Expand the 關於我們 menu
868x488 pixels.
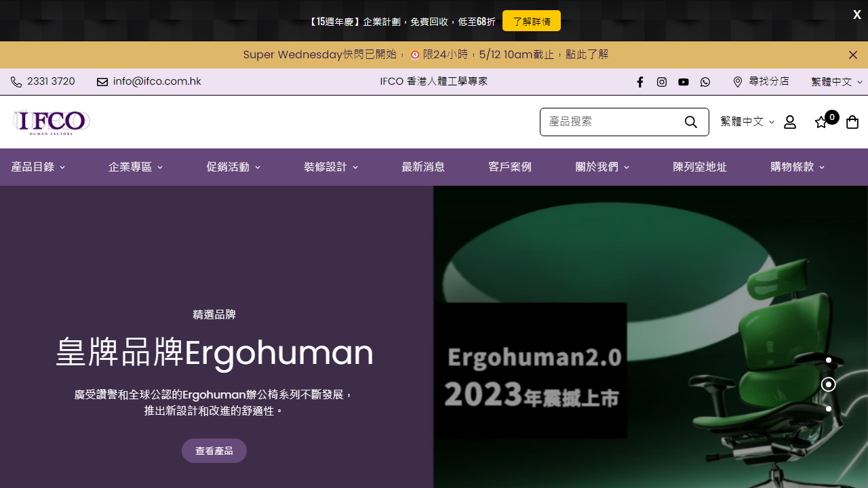[602, 167]
